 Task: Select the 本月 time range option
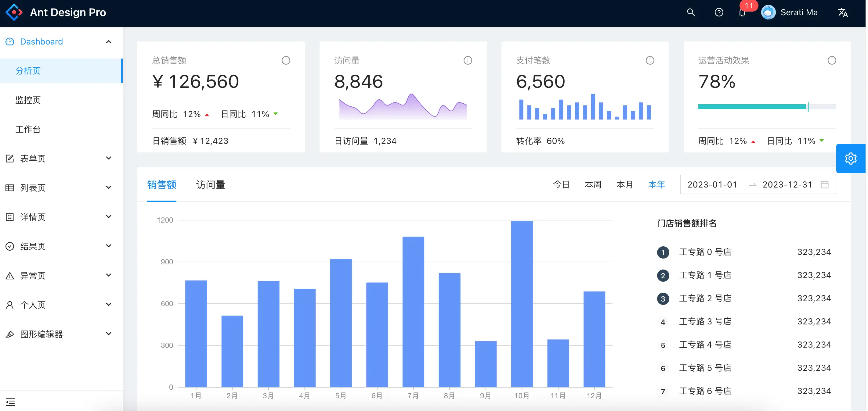(624, 184)
